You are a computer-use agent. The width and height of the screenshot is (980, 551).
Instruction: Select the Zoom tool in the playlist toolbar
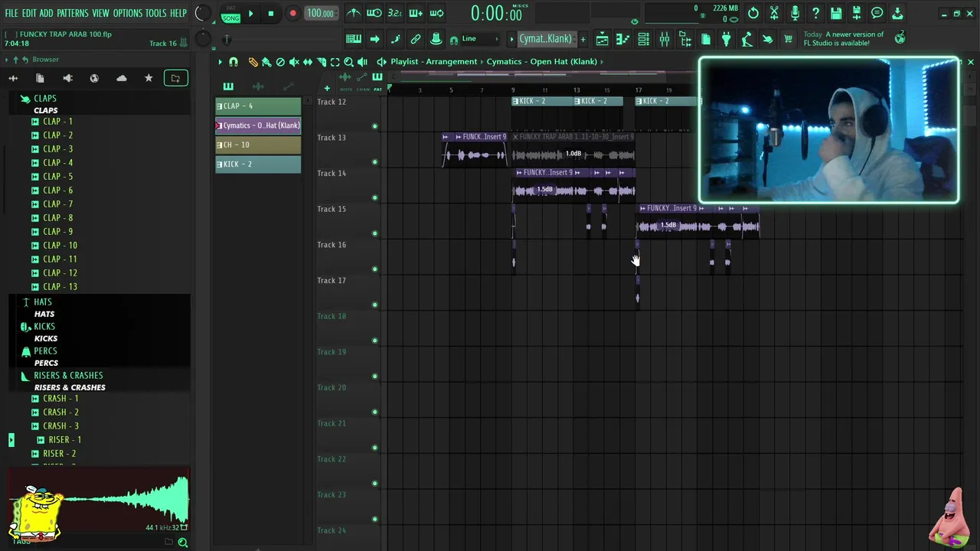(348, 62)
